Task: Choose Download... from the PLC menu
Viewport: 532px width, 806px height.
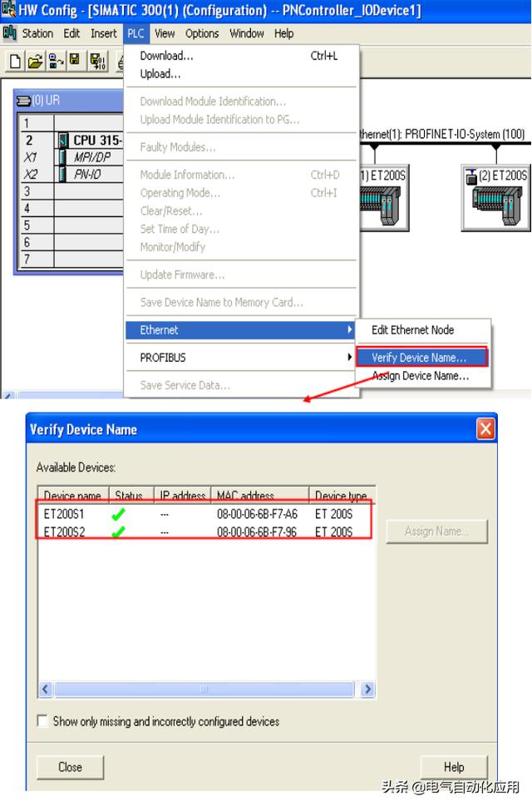Action: pos(241,56)
